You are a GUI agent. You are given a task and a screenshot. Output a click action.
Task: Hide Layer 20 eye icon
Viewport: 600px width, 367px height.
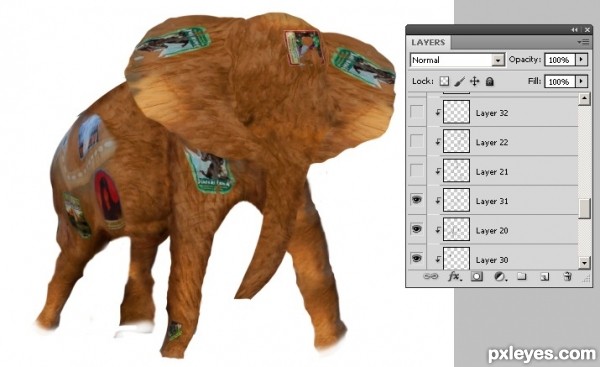[x=417, y=229]
